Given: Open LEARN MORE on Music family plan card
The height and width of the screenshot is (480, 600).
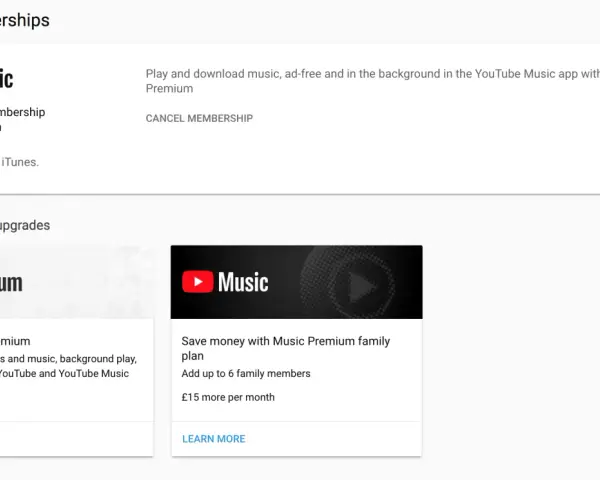Looking at the screenshot, I should (214, 439).
